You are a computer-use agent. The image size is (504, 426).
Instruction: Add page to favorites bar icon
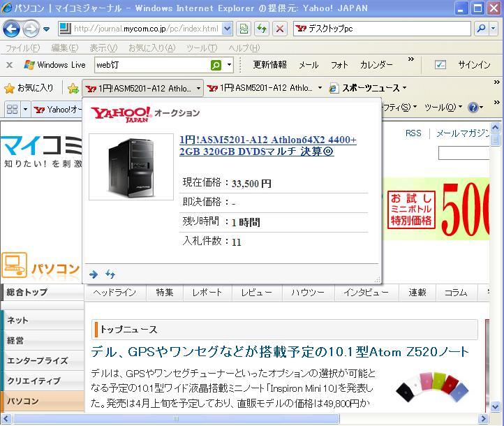tap(73, 88)
